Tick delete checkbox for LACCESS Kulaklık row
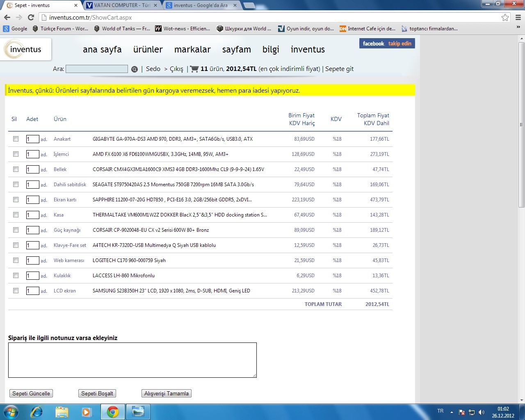Screen dimensions: 525x420 pos(16,276)
